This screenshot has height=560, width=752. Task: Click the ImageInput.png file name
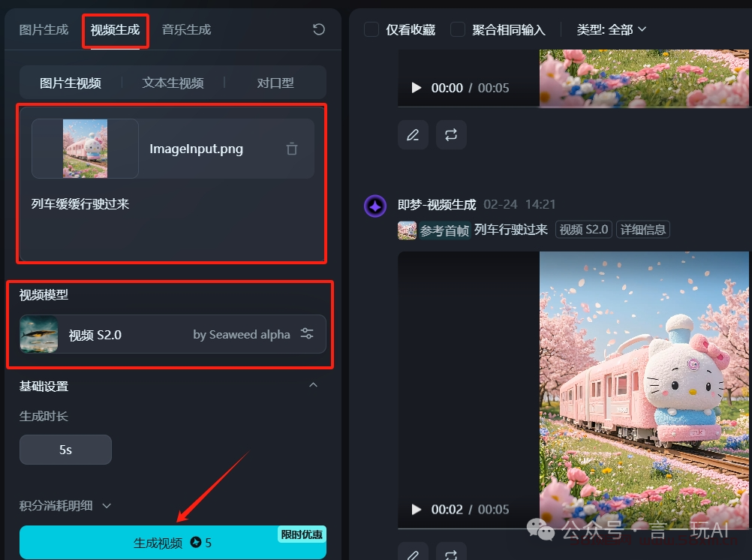coord(196,149)
